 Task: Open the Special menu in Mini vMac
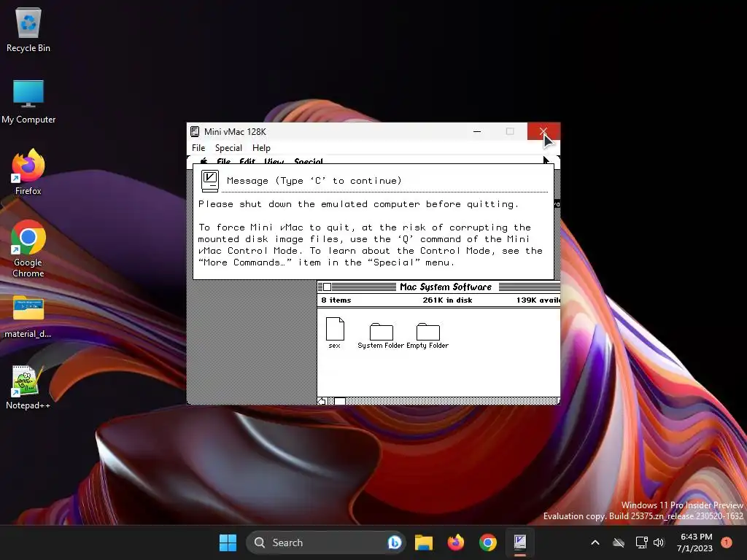click(x=228, y=148)
